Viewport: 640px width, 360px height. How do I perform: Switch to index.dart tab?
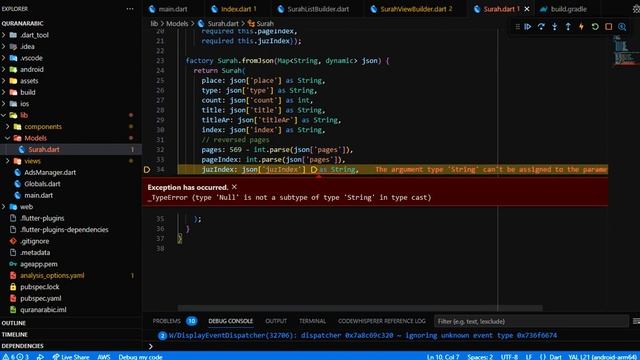tap(238, 9)
